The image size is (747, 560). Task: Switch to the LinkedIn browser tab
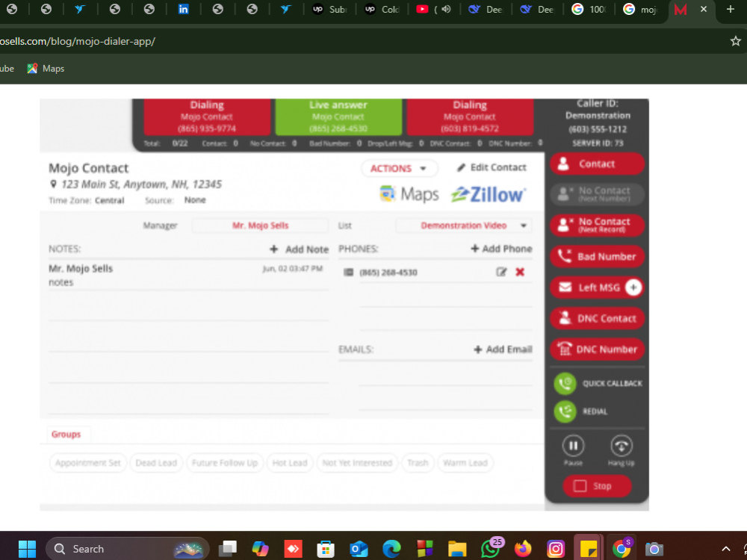[x=184, y=10]
